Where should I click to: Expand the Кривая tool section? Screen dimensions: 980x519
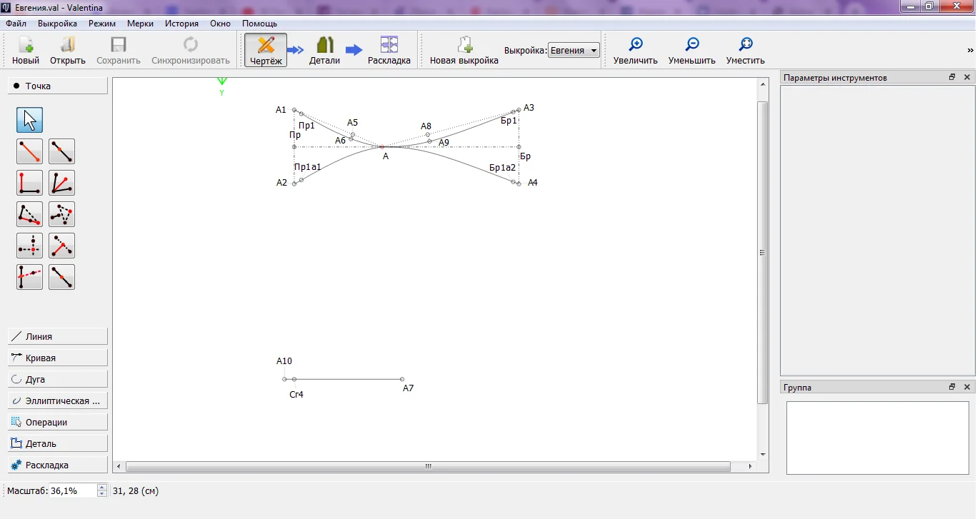tap(58, 358)
